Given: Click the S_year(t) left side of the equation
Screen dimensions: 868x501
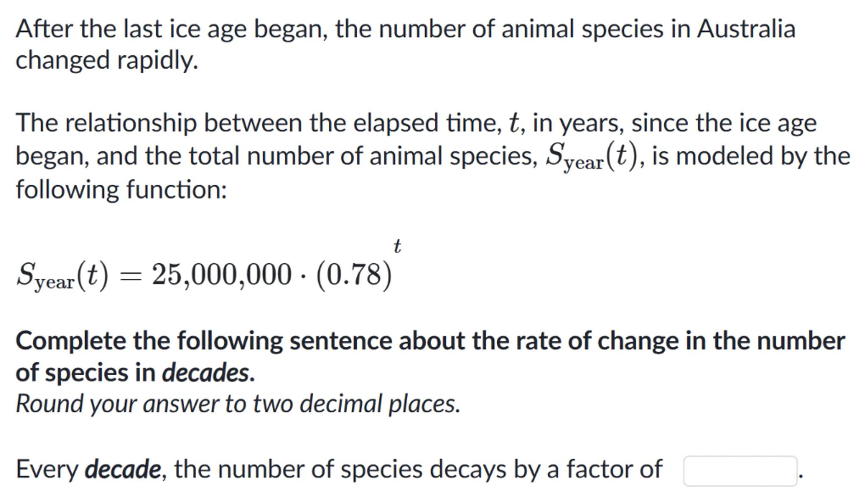Looking at the screenshot, I should [x=62, y=276].
